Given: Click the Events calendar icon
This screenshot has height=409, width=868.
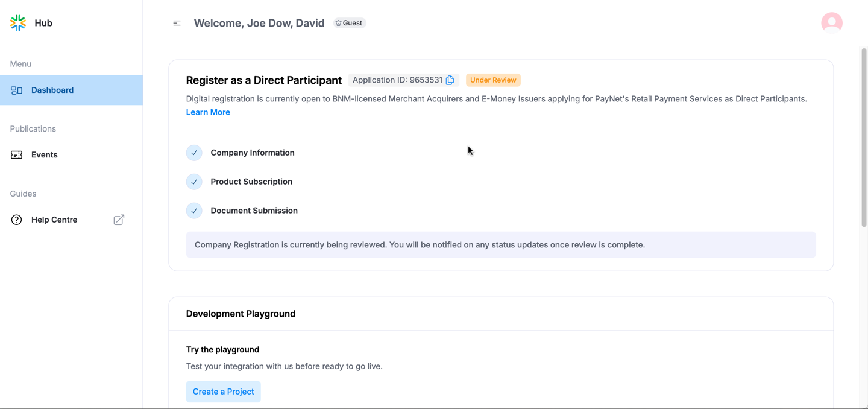Looking at the screenshot, I should pos(16,154).
